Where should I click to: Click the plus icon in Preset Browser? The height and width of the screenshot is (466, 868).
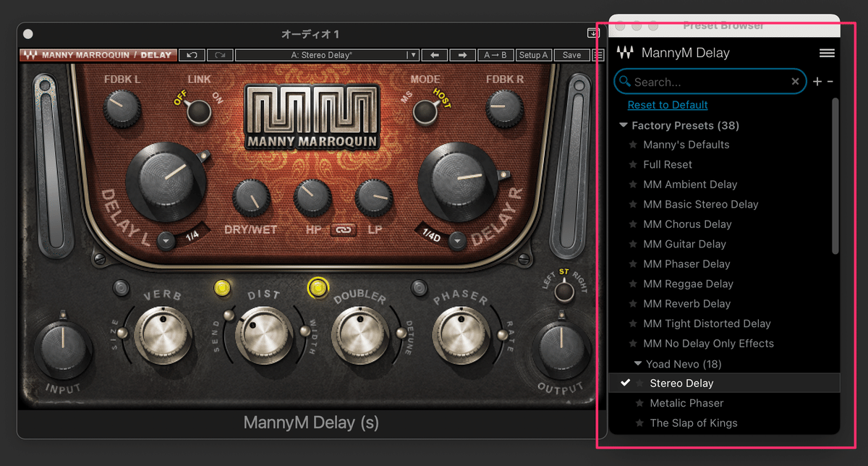tap(817, 82)
